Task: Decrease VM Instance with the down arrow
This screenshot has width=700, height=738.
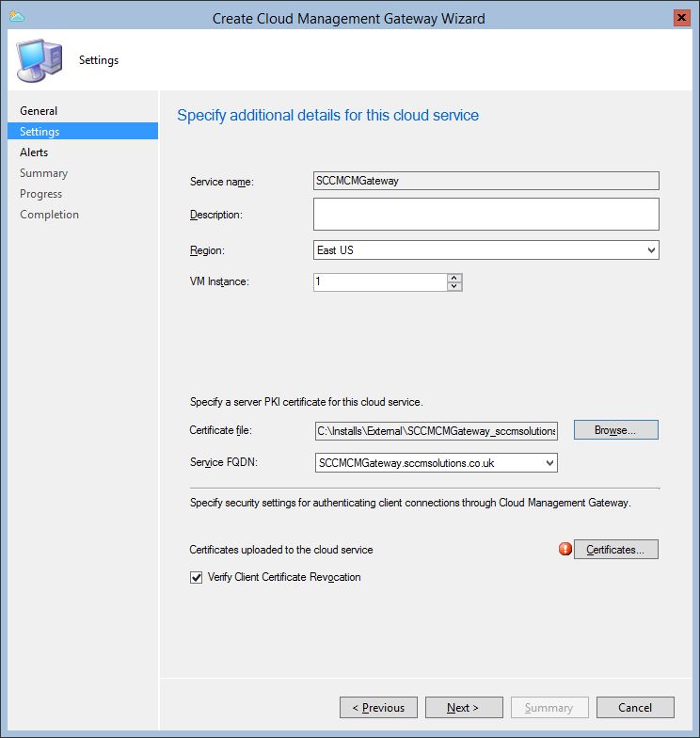Action: pos(453,286)
